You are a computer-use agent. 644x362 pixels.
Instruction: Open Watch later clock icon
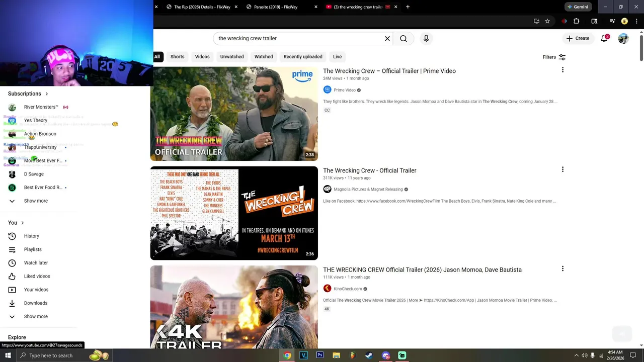tap(12, 263)
